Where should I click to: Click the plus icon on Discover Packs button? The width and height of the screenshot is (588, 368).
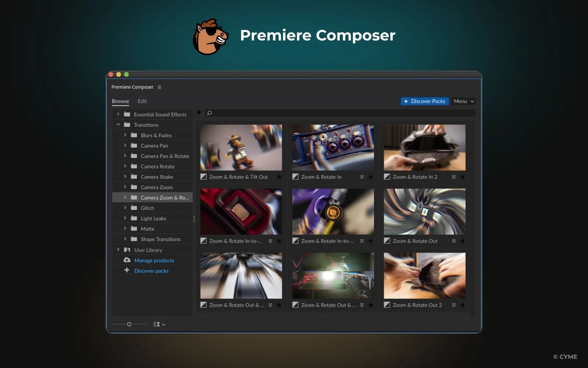(406, 101)
